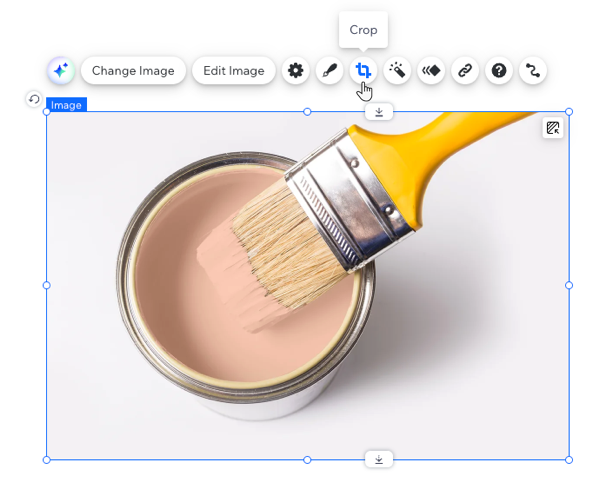Screen dimensions: 600x483
Task: Click the Link chain icon
Action: 465,70
